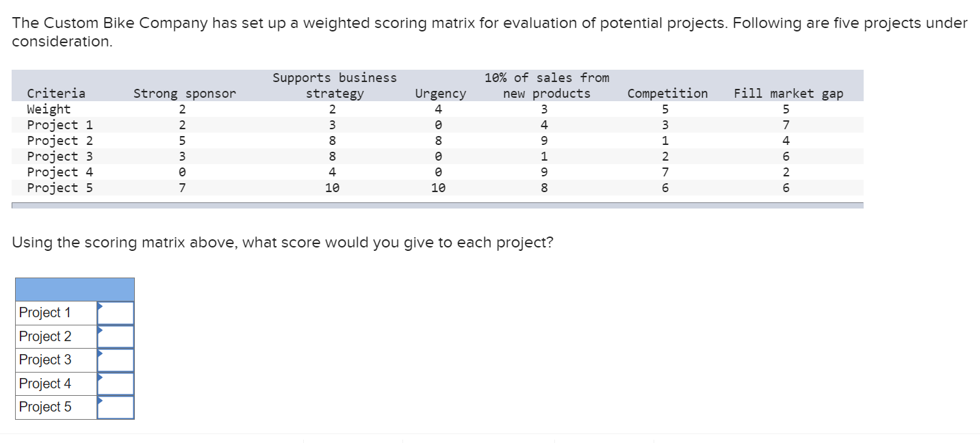
Task: Click the triangle marker in Project 3 answer cell
Action: (100, 353)
